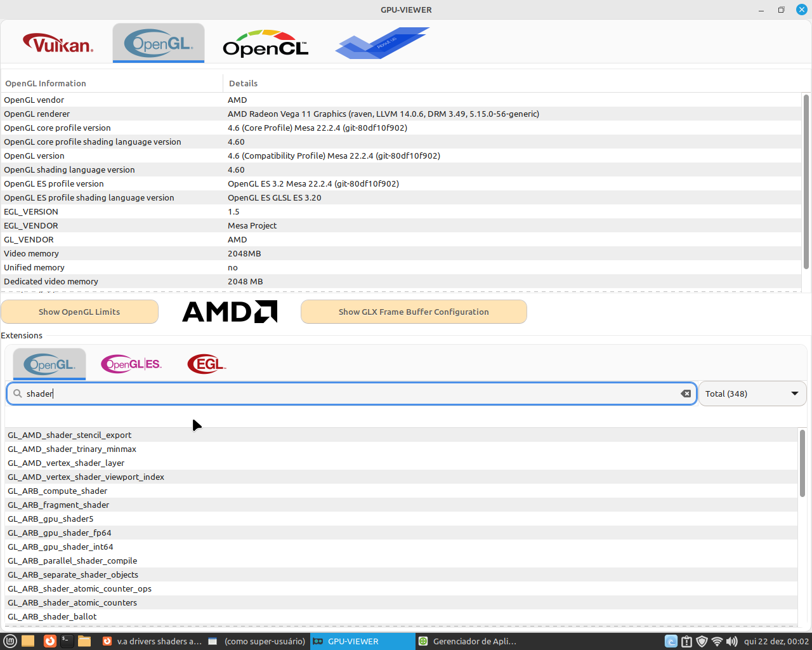812x650 pixels.
Task: Select GL_AMD_vertex_shader_layer extension
Action: tap(401, 463)
